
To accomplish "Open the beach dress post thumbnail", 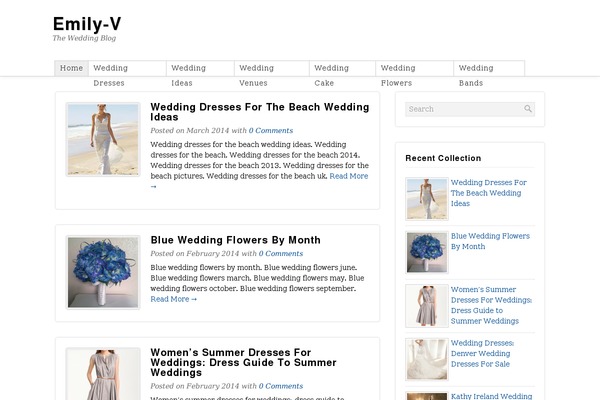I will 103,139.
